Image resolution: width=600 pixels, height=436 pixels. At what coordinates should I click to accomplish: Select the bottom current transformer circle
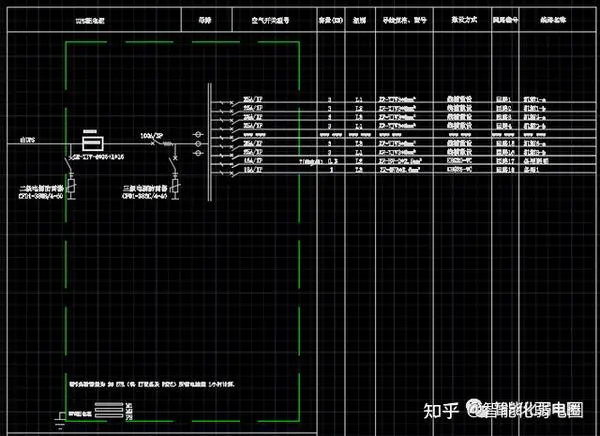coord(202,154)
